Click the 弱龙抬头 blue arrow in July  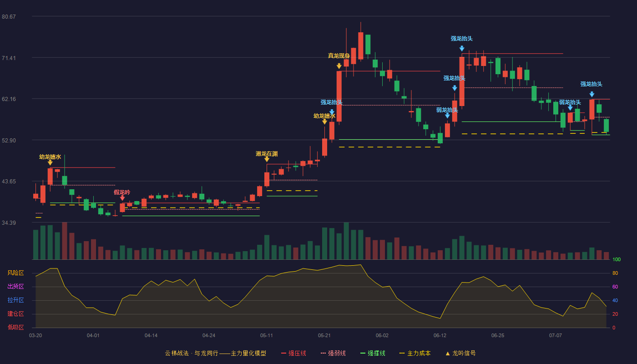coord(570,108)
